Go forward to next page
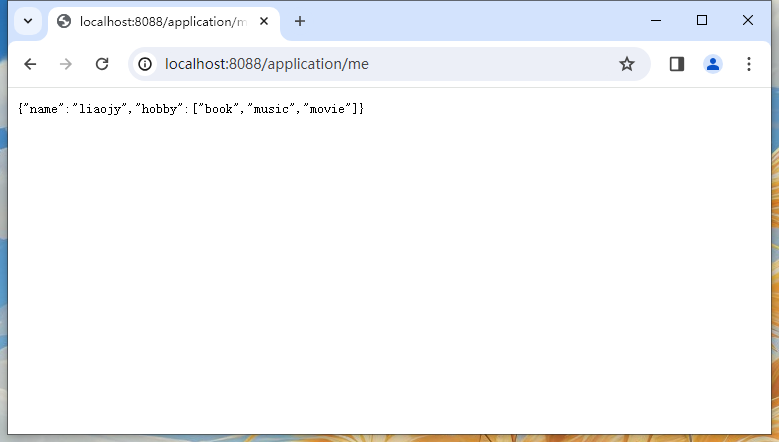The height and width of the screenshot is (442, 779). pos(66,64)
